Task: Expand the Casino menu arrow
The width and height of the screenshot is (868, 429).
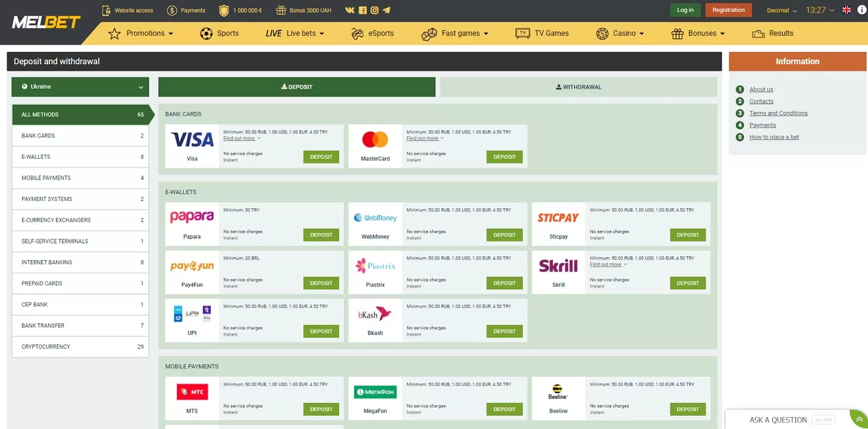Action: pos(642,33)
